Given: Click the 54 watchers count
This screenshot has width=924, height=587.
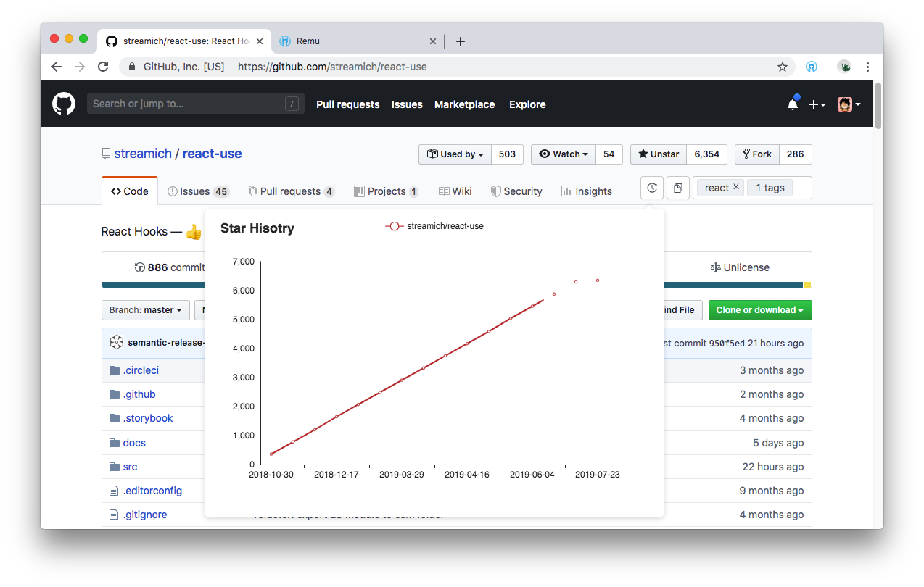Looking at the screenshot, I should [609, 154].
